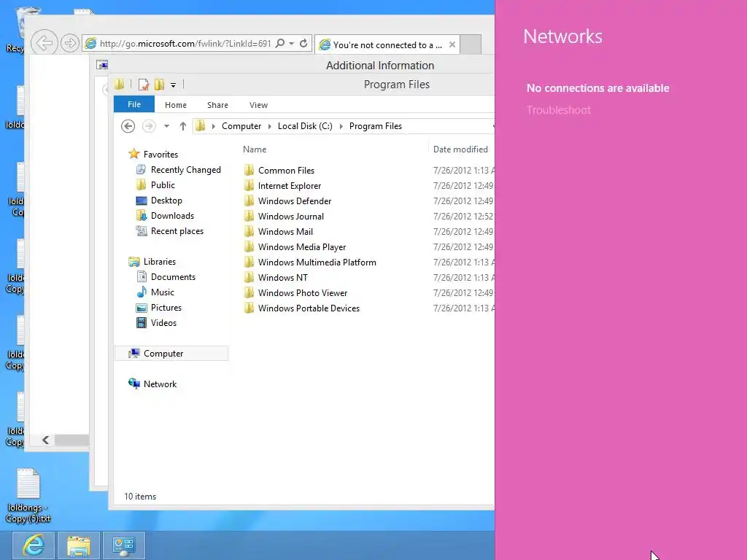Go up one folder level arrow

pos(183,126)
